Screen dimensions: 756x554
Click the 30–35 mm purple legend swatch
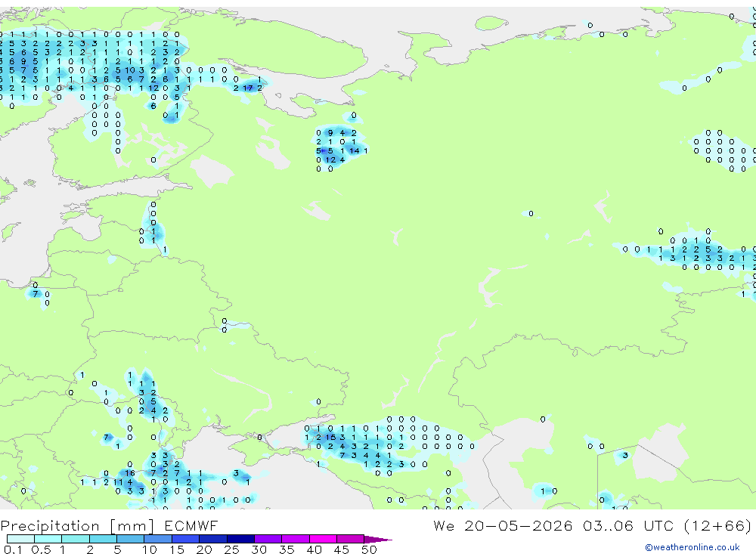tap(268, 539)
